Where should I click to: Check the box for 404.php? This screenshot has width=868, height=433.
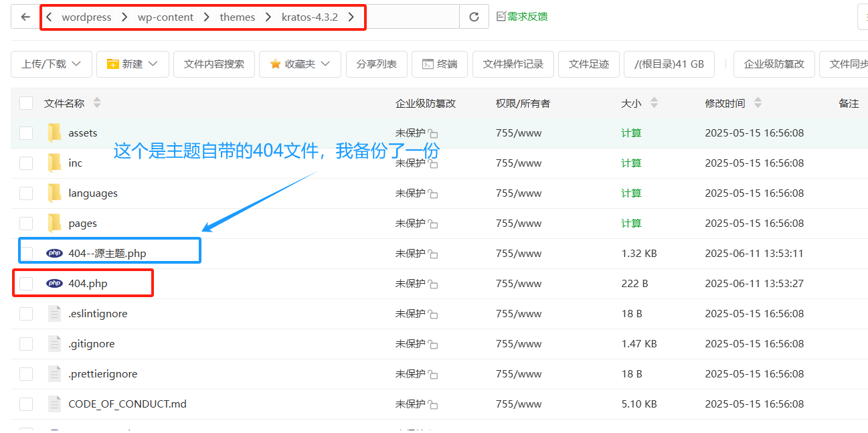(26, 284)
